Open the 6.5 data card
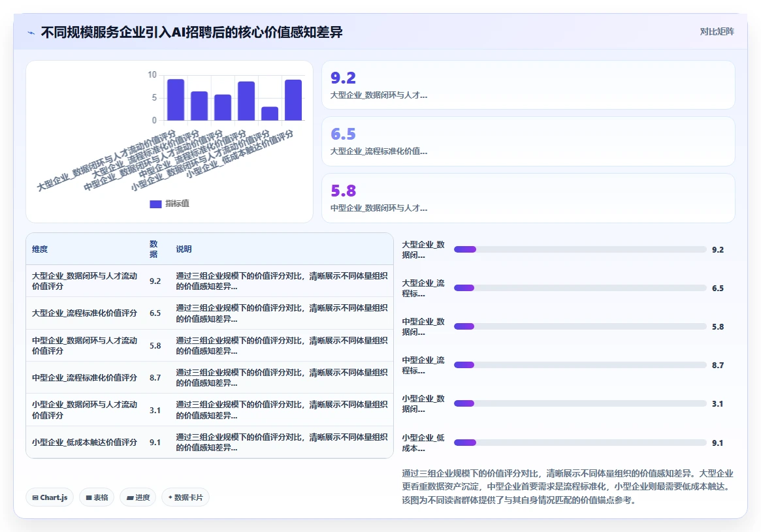 tap(528, 141)
